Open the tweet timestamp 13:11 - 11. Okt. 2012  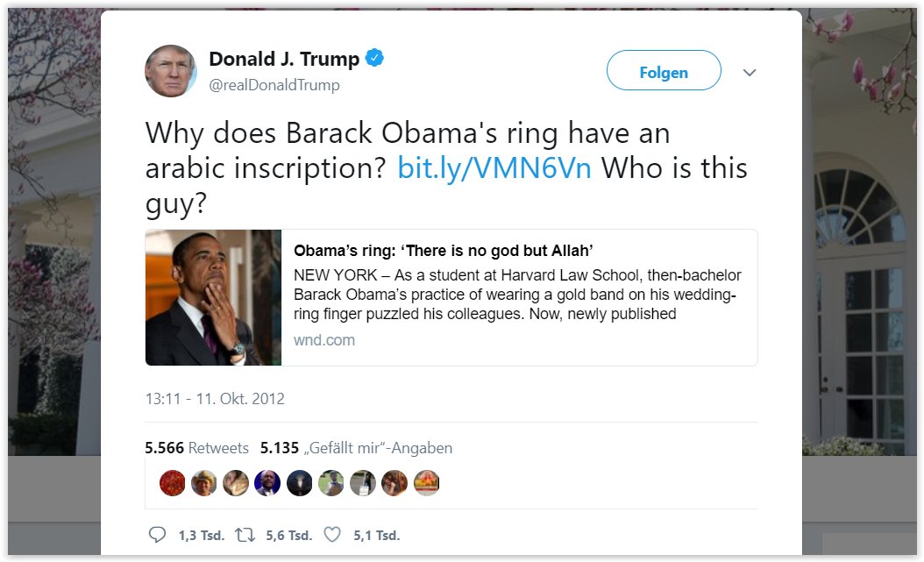pyautogui.click(x=215, y=399)
